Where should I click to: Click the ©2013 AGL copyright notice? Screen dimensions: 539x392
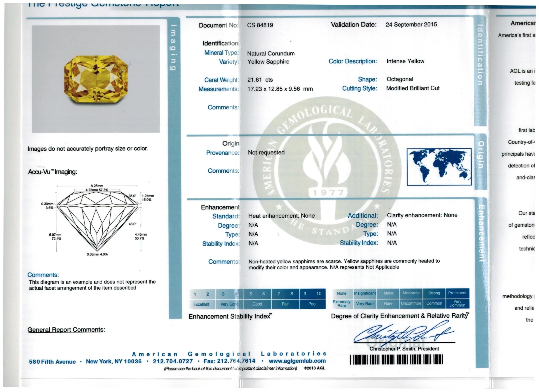[314, 368]
